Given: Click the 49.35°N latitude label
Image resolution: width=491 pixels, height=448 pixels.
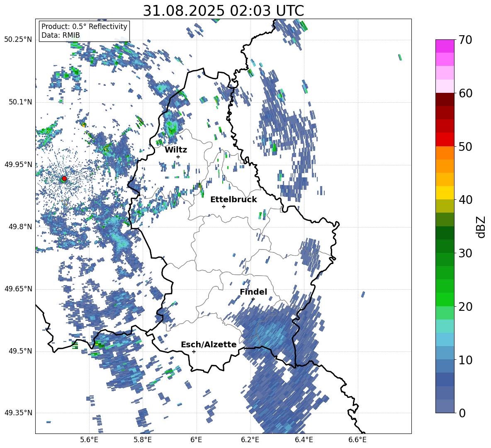Looking at the screenshot, I should pyautogui.click(x=18, y=413).
